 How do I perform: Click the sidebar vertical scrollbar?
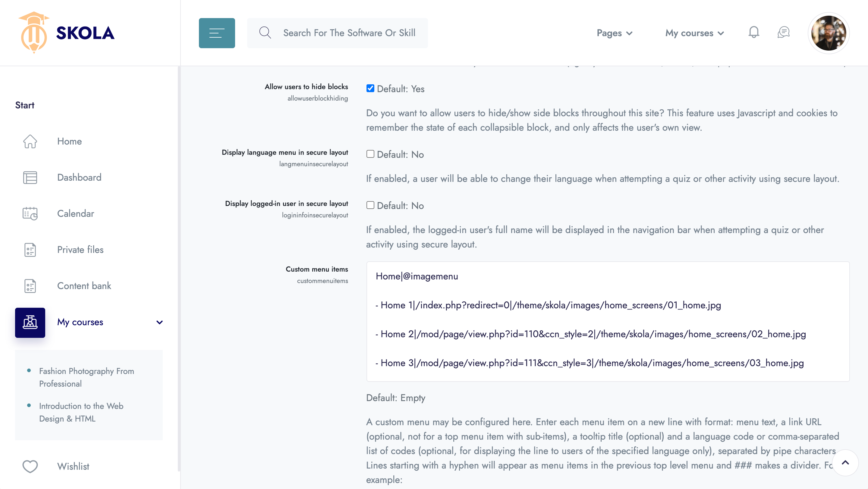(x=179, y=269)
